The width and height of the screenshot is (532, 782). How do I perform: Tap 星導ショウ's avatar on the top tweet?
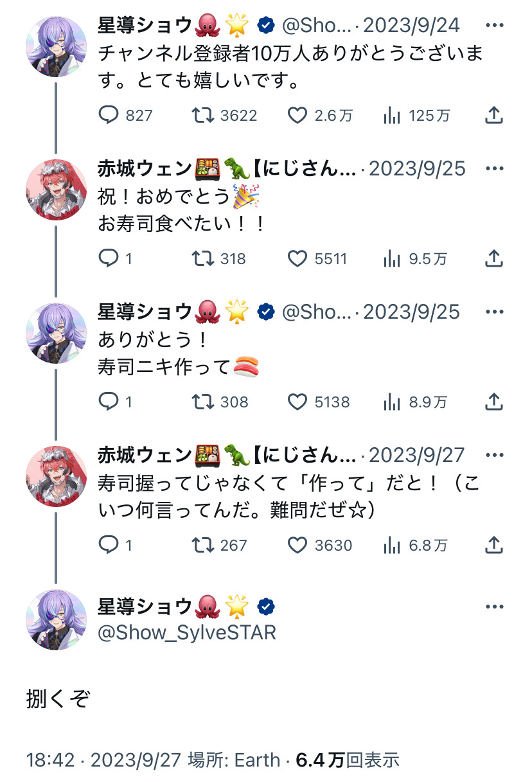point(56,47)
